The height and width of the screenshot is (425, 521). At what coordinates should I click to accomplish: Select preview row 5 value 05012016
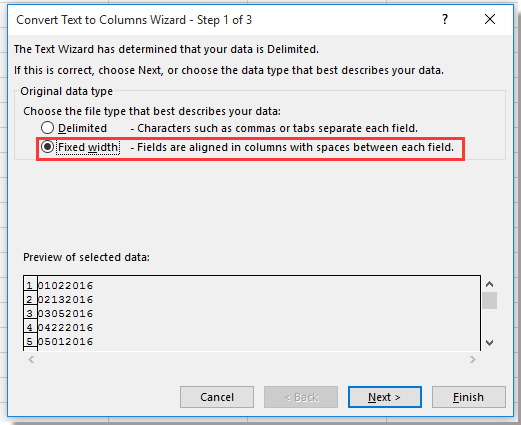pos(65,341)
